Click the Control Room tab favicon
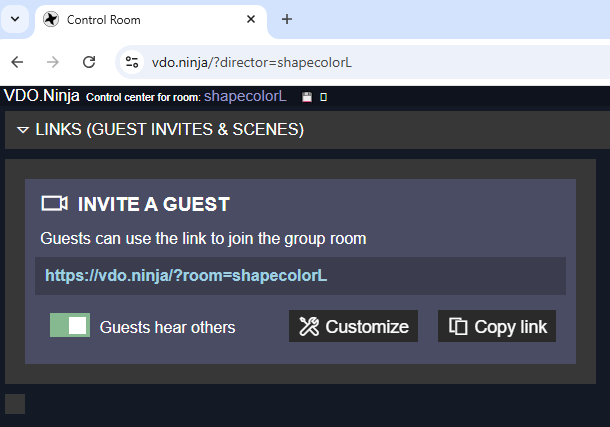The width and height of the screenshot is (610, 427). coord(51,19)
